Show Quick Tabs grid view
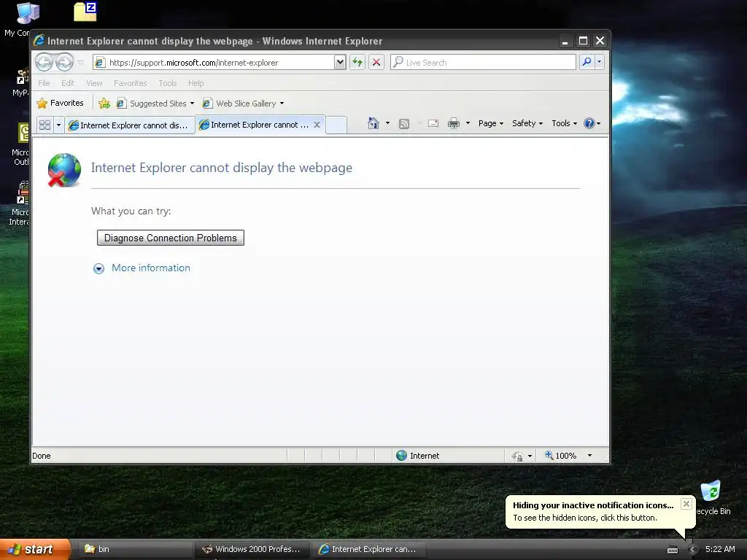Screen dimensions: 747x560 click(44, 125)
